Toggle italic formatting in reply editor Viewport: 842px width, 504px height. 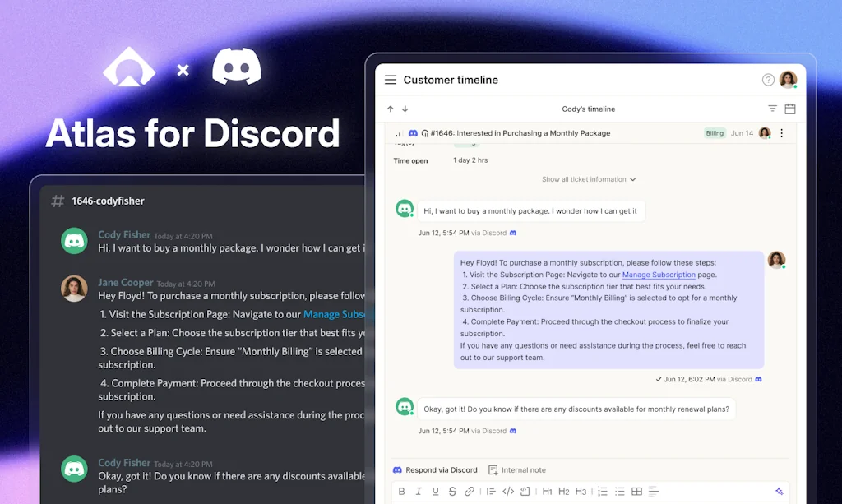tap(419, 492)
